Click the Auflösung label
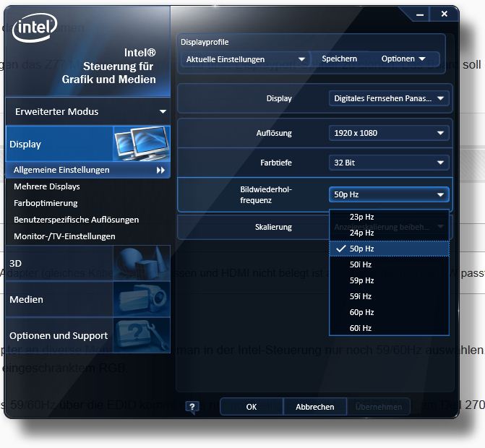 274,133
